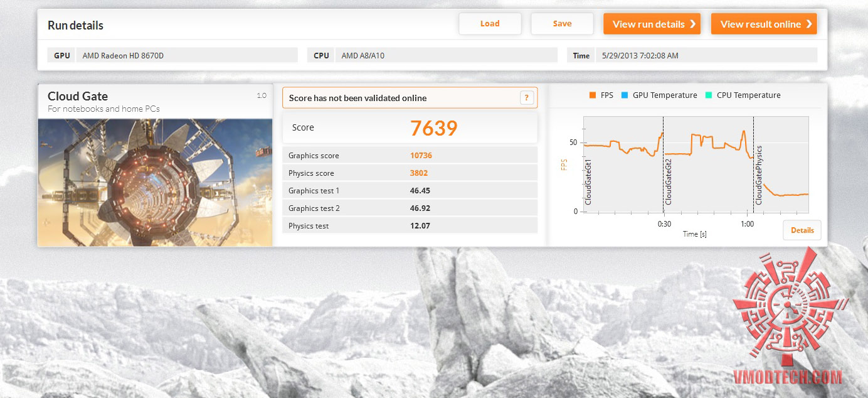Click the Cloud Gate preview image
868x398 pixels.
click(x=156, y=182)
